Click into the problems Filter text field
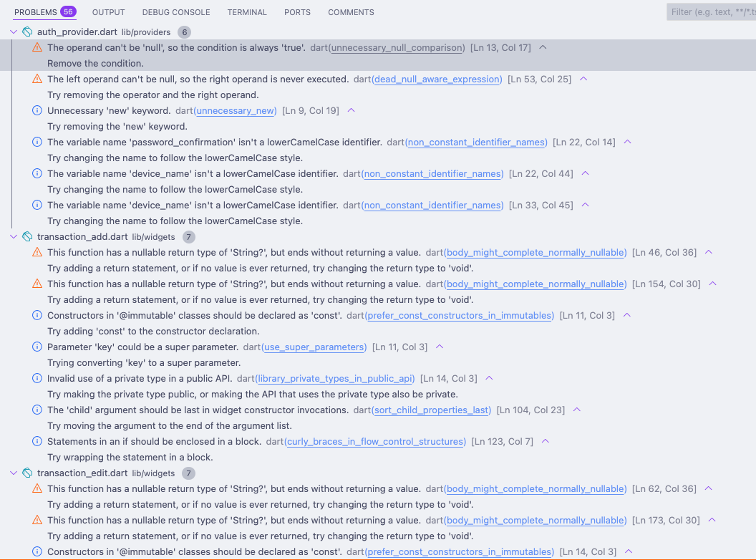The height and width of the screenshot is (560, 756). pyautogui.click(x=711, y=12)
